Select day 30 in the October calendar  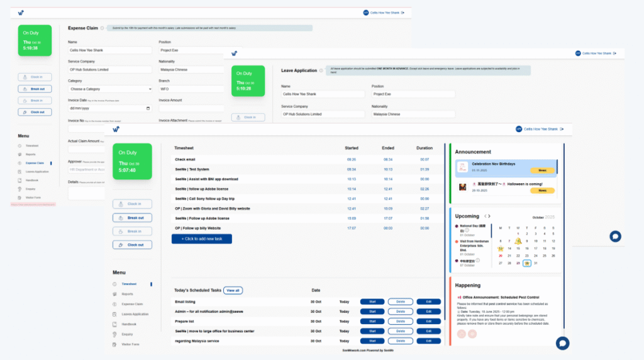[x=526, y=263]
